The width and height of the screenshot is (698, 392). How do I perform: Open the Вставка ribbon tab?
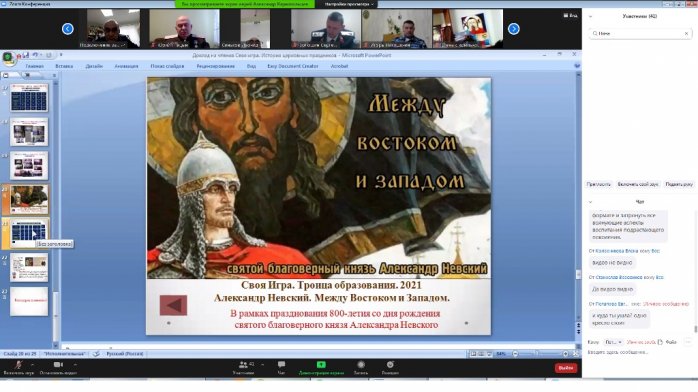pyautogui.click(x=64, y=66)
